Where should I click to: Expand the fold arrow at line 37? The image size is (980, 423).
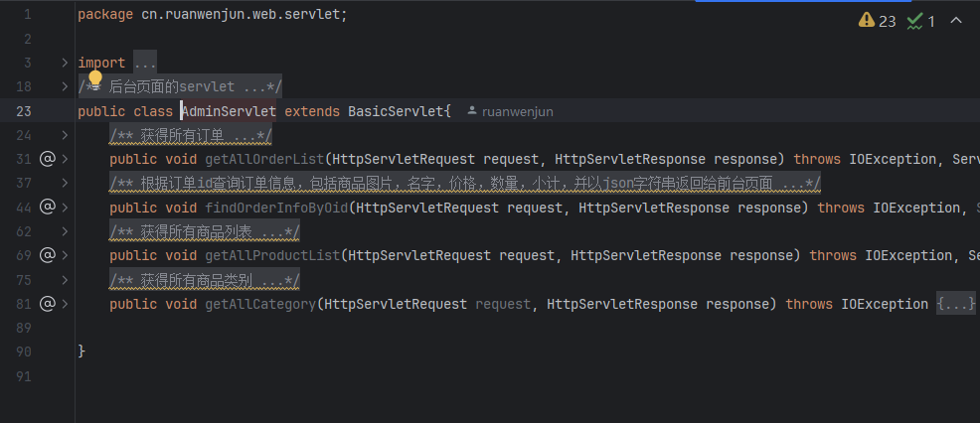[65, 184]
